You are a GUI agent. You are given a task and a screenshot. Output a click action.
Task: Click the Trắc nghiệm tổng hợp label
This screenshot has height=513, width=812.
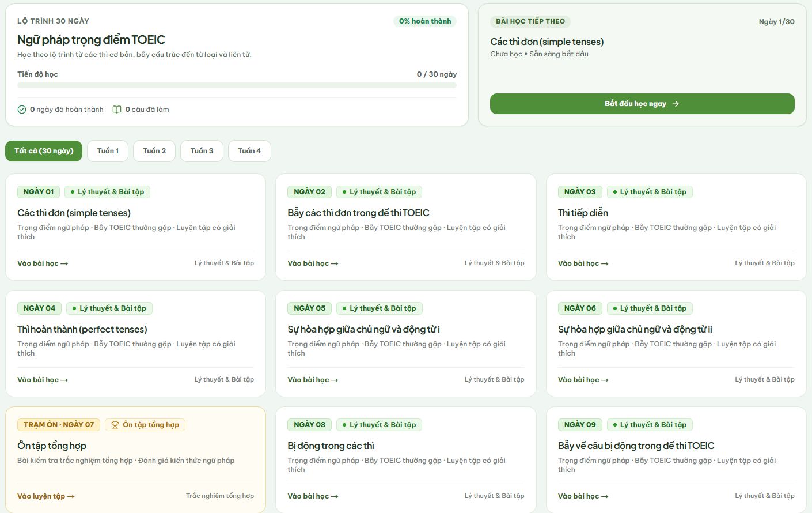point(220,496)
